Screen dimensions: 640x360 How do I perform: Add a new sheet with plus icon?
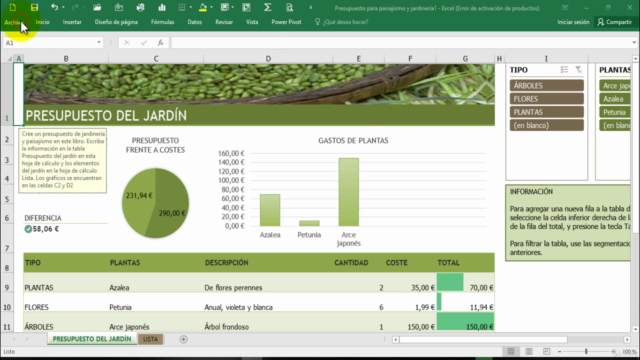click(183, 339)
